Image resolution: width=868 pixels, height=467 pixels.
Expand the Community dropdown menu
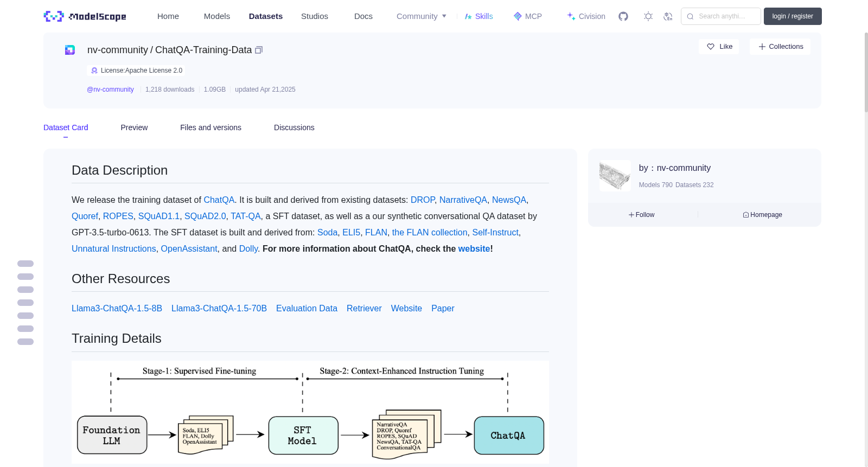coord(422,16)
